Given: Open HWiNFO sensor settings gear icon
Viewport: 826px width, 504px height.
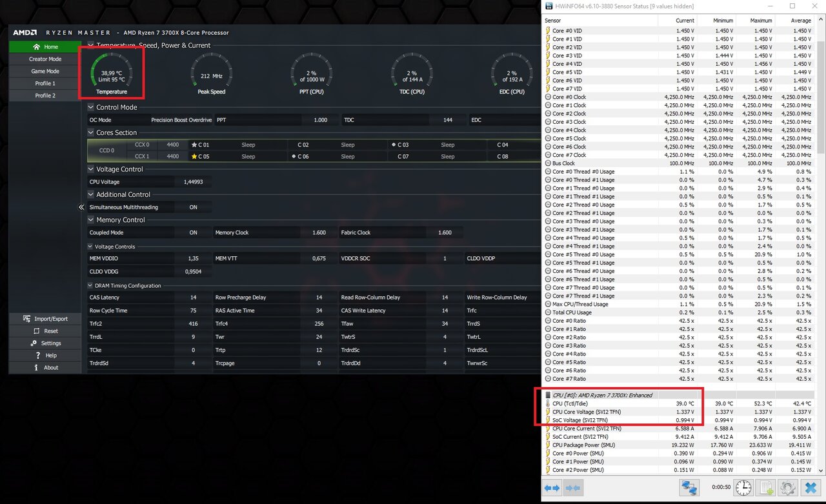Looking at the screenshot, I should coord(788,488).
